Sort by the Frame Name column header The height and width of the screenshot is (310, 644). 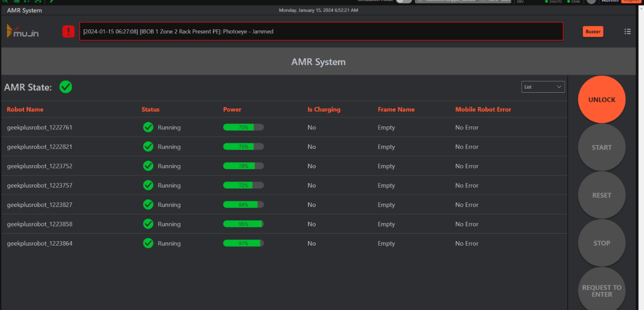396,109
